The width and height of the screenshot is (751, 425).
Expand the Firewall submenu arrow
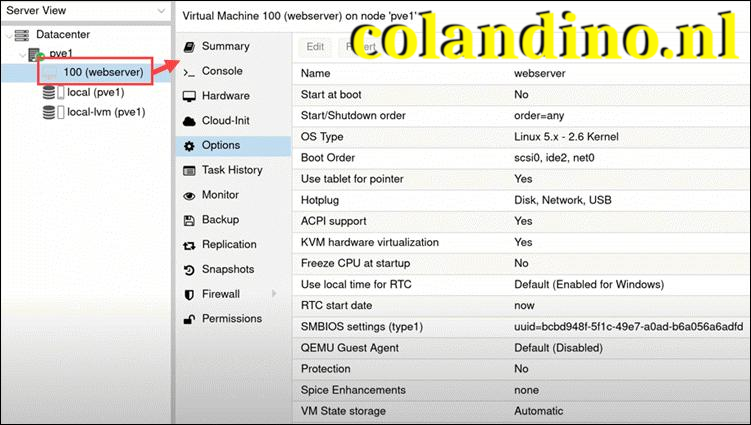click(x=274, y=293)
